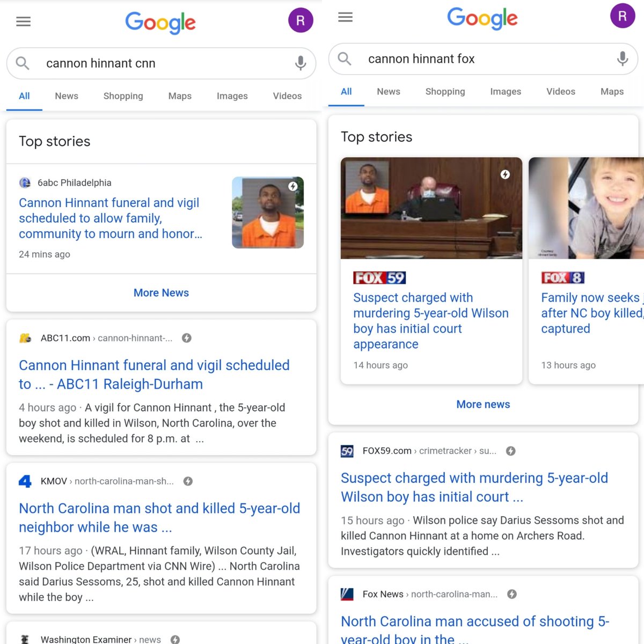Open 6abc 'Cannon Hinnant funeral and vigil' story

point(111,218)
